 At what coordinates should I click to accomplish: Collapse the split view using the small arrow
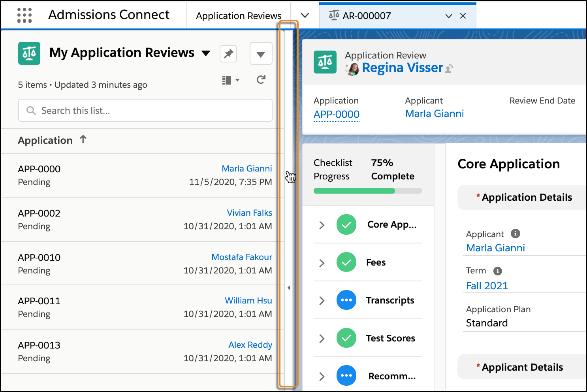(289, 288)
